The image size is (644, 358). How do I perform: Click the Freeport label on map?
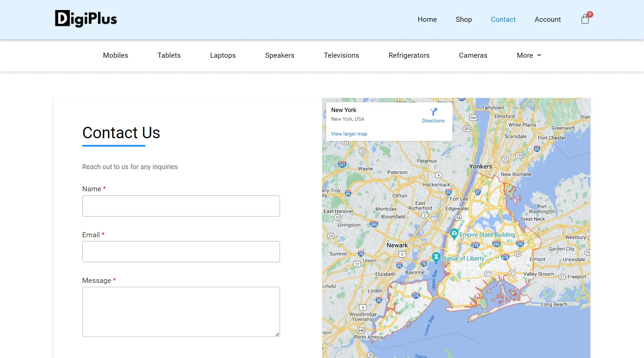tap(577, 277)
